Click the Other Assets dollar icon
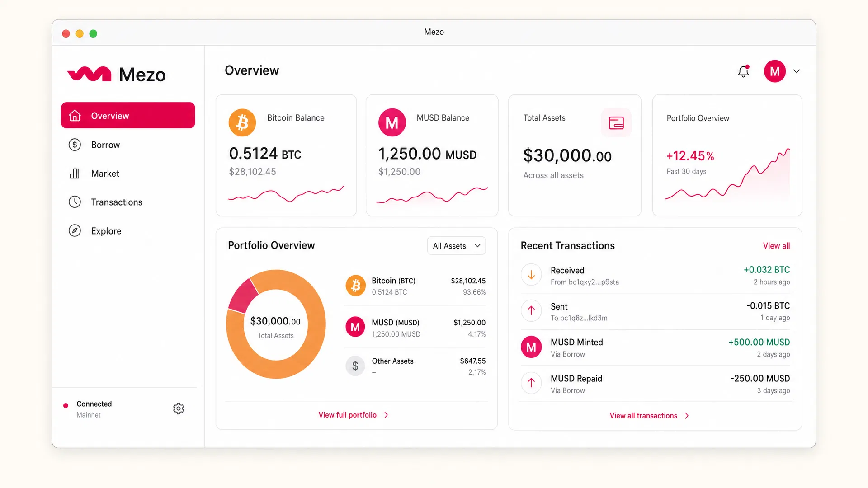This screenshot has height=488, width=868. click(x=355, y=366)
